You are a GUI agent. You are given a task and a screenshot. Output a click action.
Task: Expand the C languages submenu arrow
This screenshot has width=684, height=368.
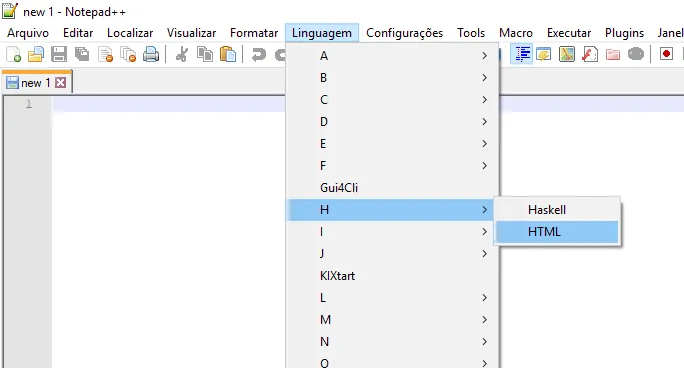pyautogui.click(x=485, y=100)
